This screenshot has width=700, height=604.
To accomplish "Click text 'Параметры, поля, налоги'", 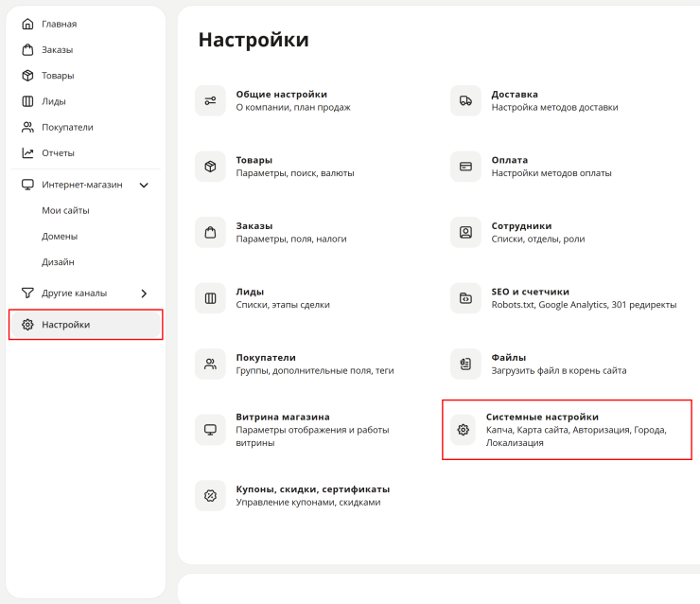I will [x=291, y=239].
